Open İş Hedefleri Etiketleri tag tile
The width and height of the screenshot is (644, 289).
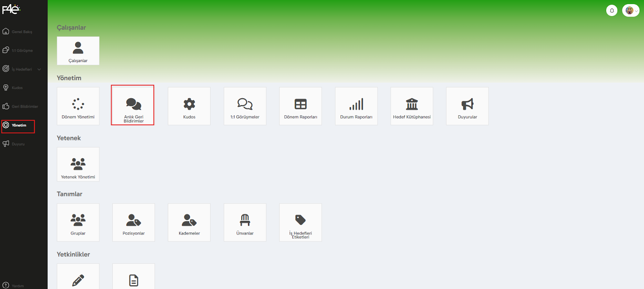coord(301,222)
